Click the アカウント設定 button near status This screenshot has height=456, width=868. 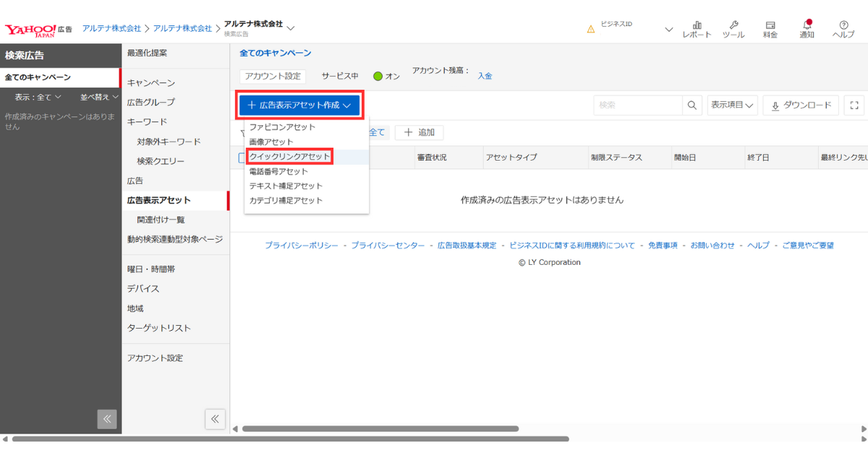click(x=273, y=76)
